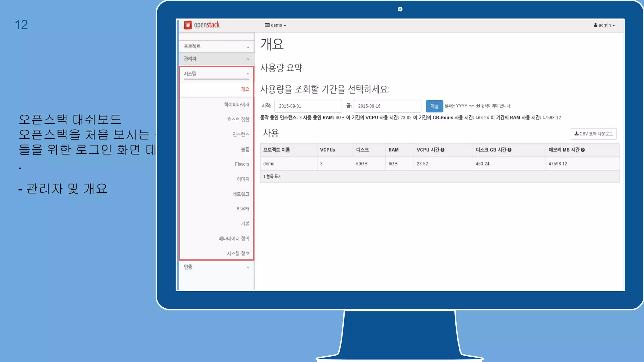Image resolution: width=644 pixels, height=362 pixels.
Task: Click the 시작 start date field
Action: 308,106
